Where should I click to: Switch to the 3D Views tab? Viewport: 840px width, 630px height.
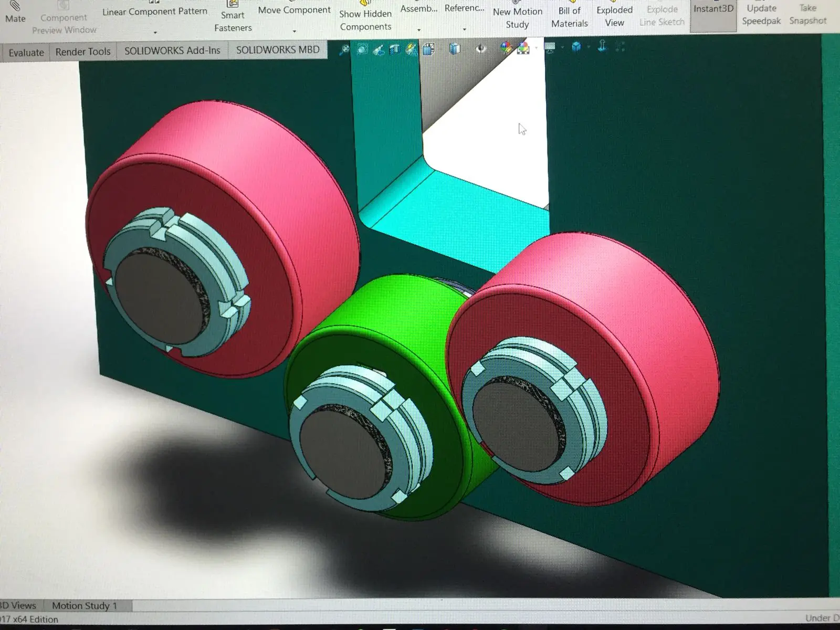point(19,605)
